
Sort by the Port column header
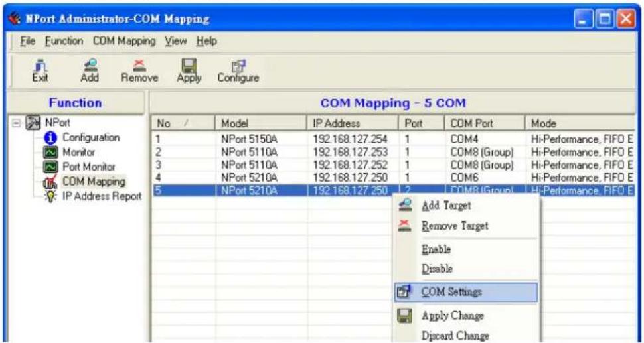(x=422, y=123)
